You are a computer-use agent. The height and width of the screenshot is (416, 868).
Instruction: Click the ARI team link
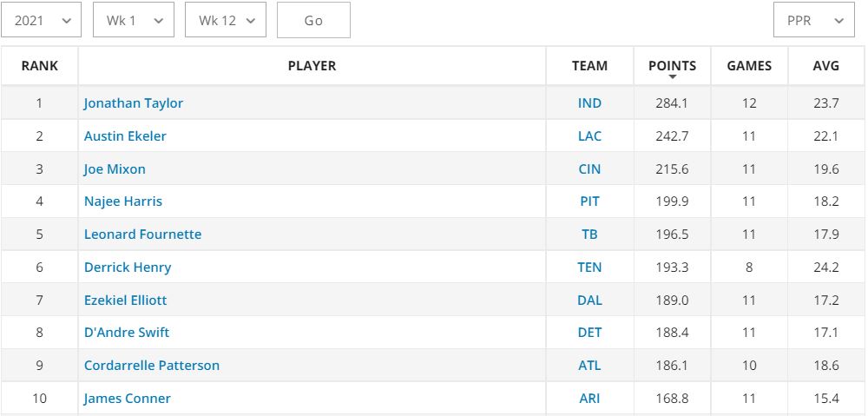589,399
